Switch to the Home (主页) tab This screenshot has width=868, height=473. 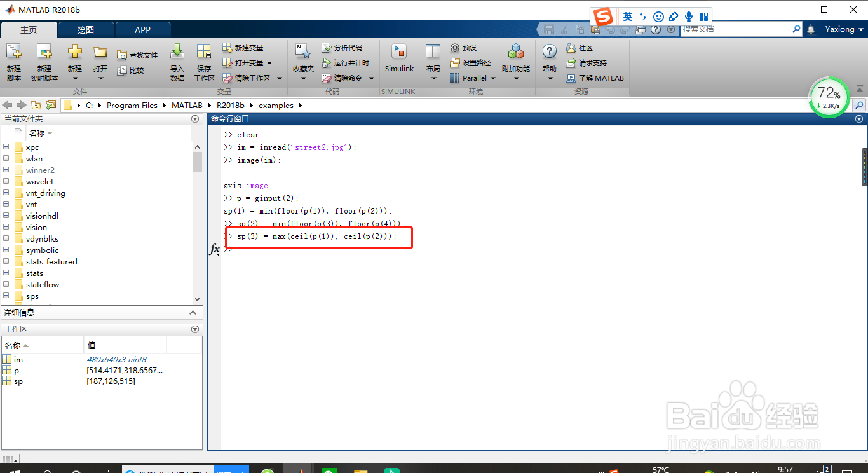[x=29, y=30]
